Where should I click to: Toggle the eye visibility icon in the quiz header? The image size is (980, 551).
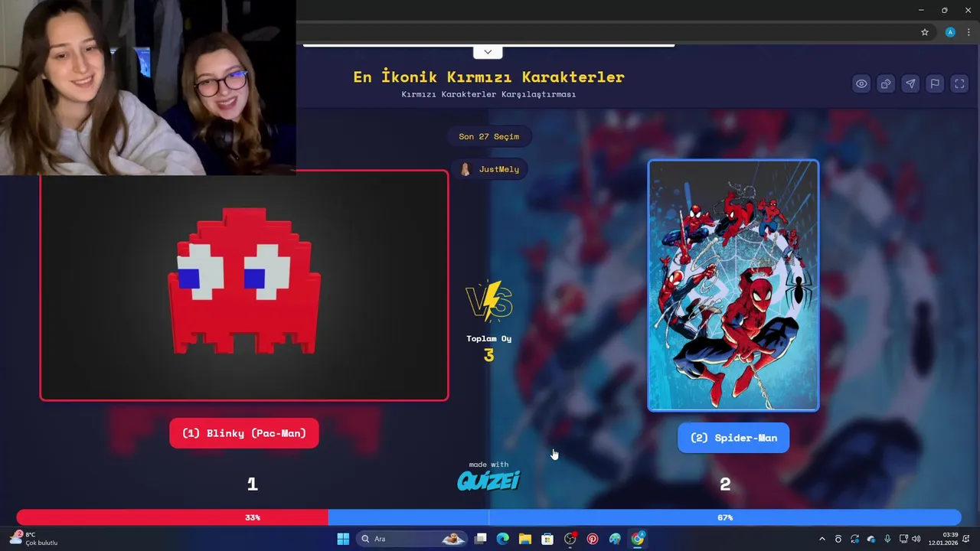[x=861, y=84]
